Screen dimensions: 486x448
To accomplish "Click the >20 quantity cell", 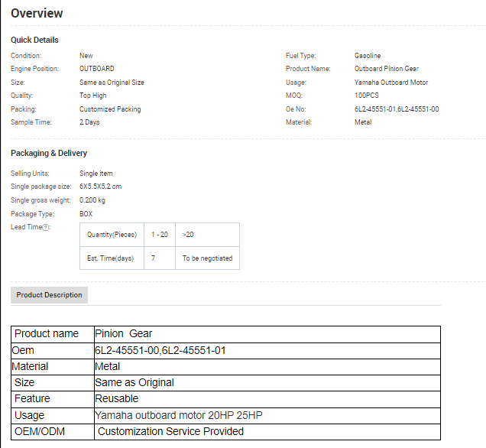I will (x=188, y=235).
